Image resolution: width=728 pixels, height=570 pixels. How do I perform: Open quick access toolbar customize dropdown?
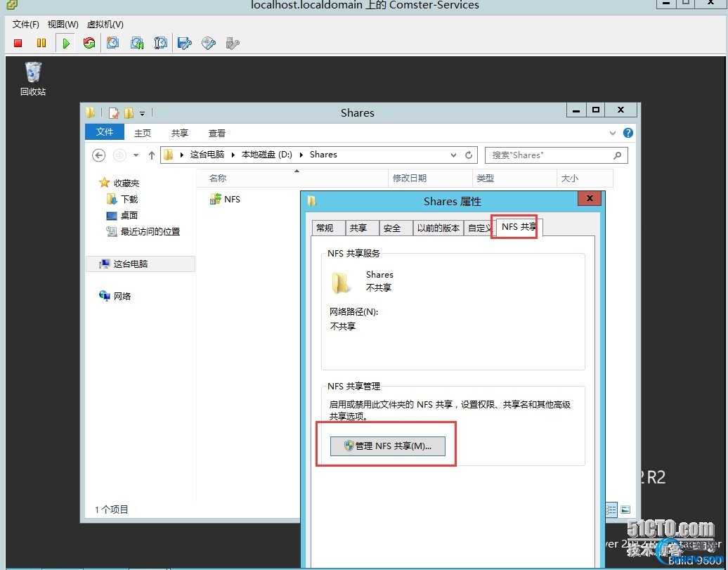[x=143, y=113]
